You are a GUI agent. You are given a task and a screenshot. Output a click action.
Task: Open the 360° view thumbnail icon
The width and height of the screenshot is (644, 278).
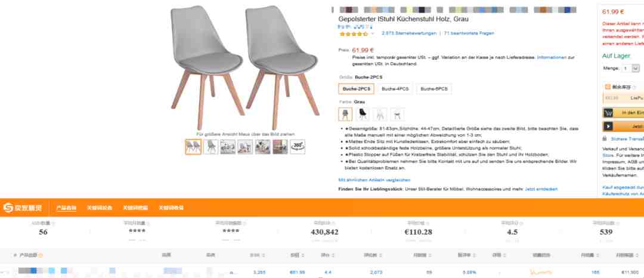298,146
